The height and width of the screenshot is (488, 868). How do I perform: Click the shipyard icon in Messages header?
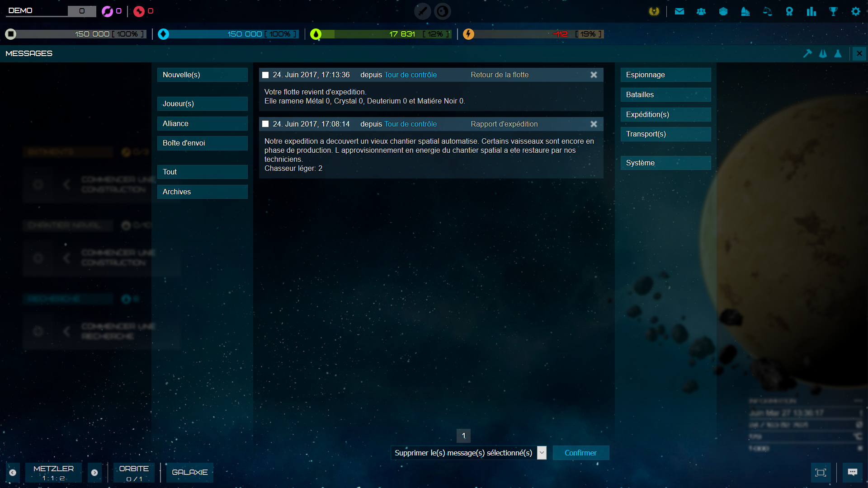(823, 53)
